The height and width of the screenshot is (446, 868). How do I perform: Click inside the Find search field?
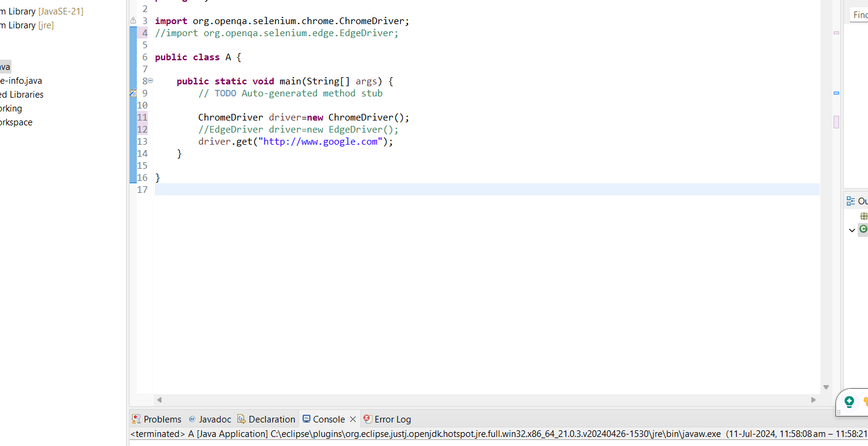click(860, 14)
